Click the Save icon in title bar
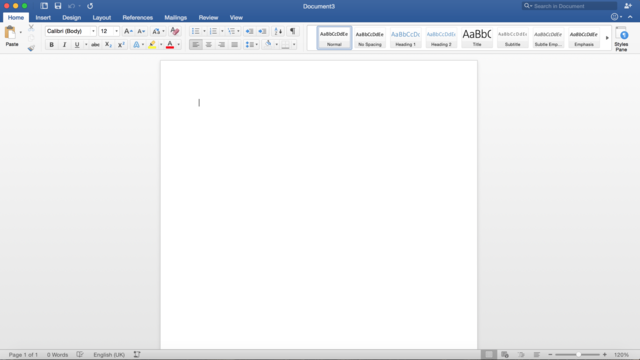The height and width of the screenshot is (360, 640). 58,6
